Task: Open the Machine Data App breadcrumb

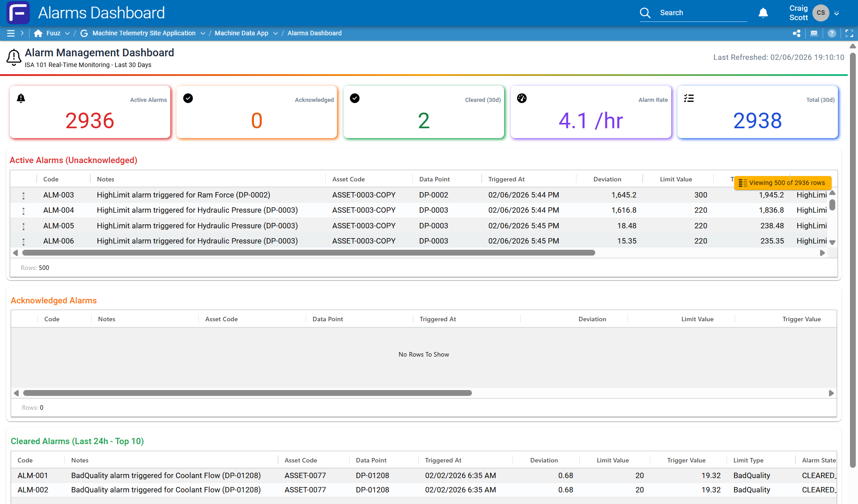Action: pos(241,33)
